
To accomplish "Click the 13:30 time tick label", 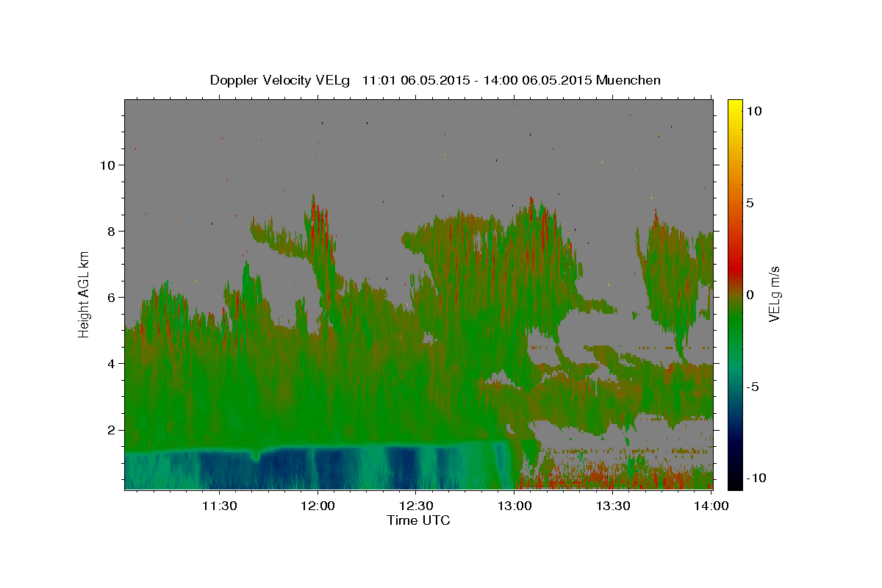I will 613,506.
